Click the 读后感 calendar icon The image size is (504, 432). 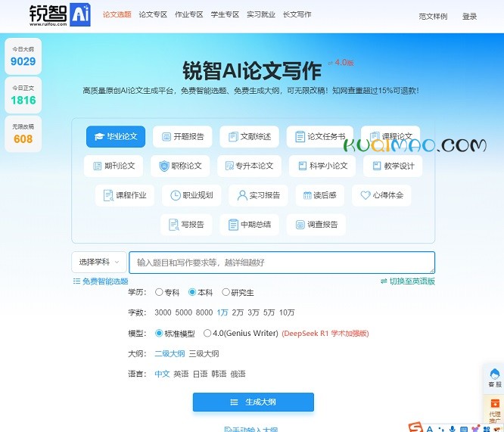point(307,195)
